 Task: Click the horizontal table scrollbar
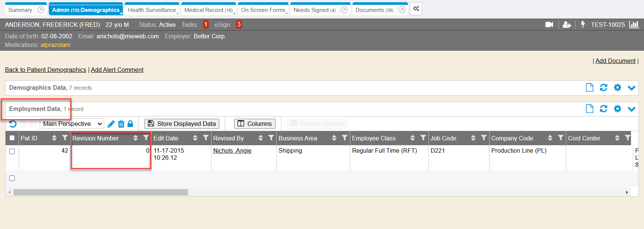[101, 192]
